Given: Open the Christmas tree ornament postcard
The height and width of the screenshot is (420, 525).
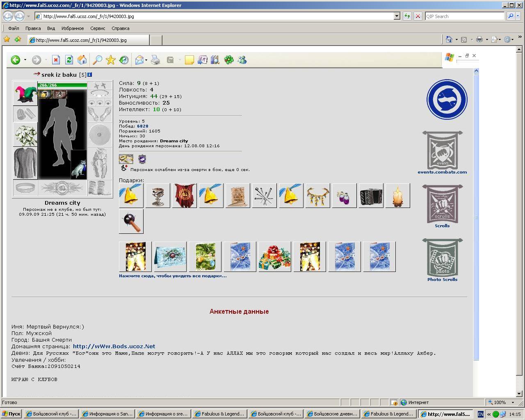Looking at the screenshot, I should 205,257.
